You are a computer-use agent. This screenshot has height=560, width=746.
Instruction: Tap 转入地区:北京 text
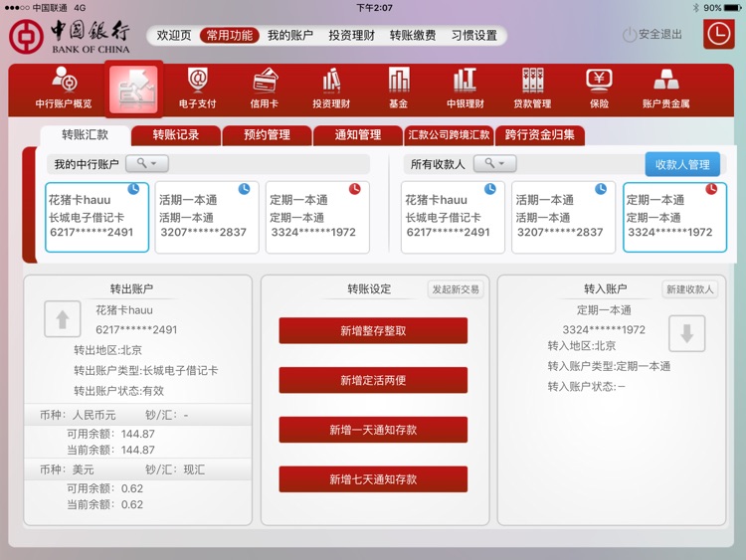(x=582, y=346)
